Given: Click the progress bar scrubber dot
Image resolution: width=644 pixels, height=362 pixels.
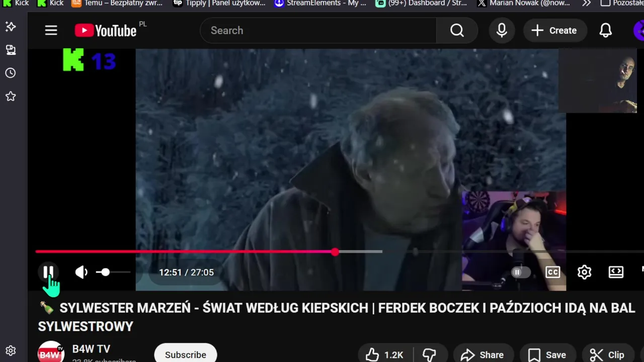Looking at the screenshot, I should click(x=335, y=251).
